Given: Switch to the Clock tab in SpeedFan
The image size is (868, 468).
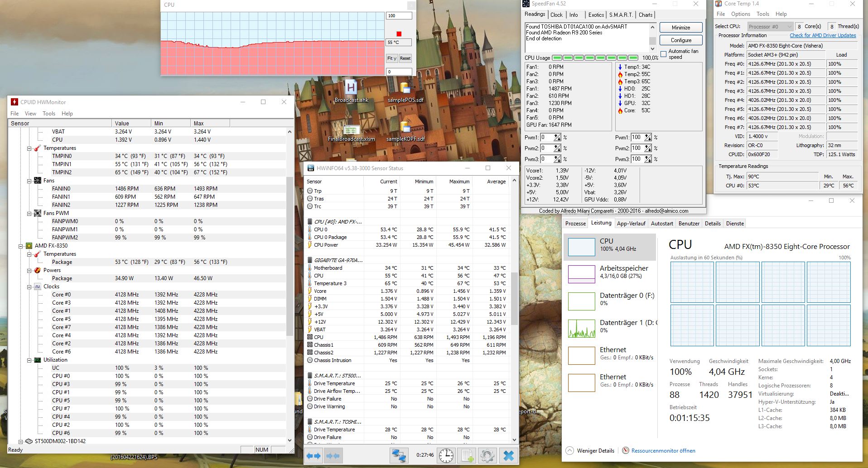Looking at the screenshot, I should 556,15.
